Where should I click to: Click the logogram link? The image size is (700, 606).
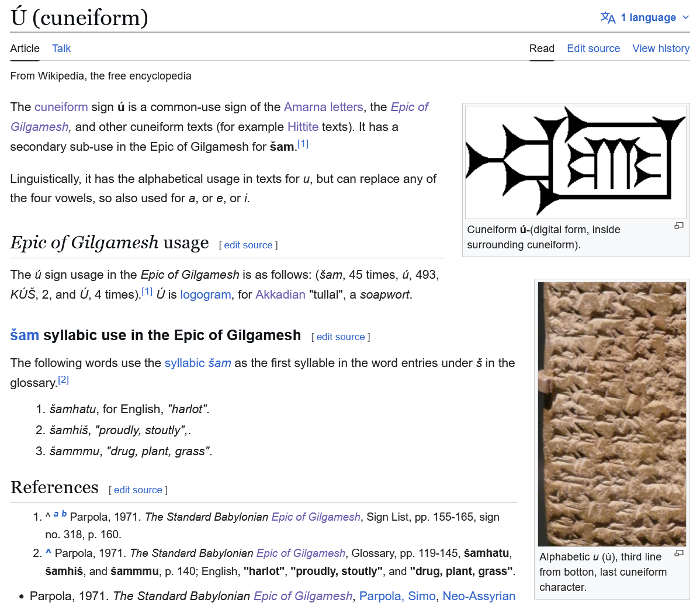click(205, 295)
